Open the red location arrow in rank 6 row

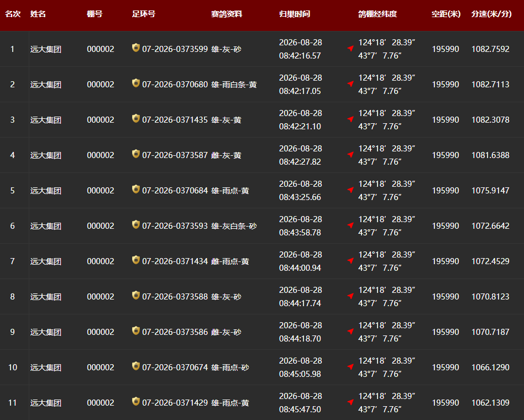(350, 225)
